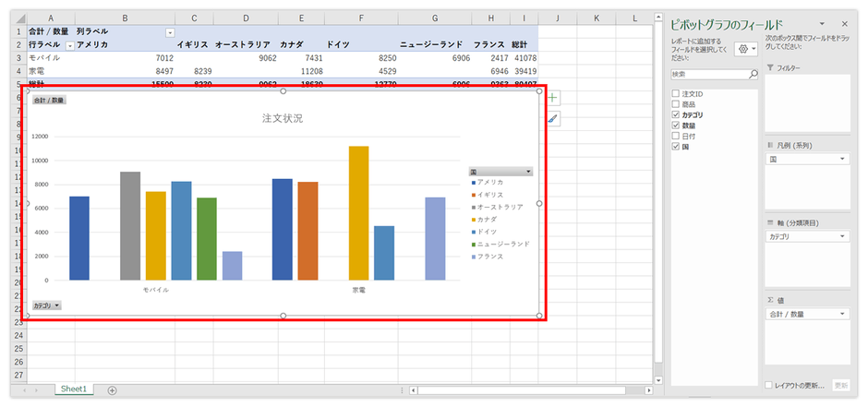The width and height of the screenshot is (868, 407).
Task: Add a new sheet with plus icon
Action: click(112, 389)
